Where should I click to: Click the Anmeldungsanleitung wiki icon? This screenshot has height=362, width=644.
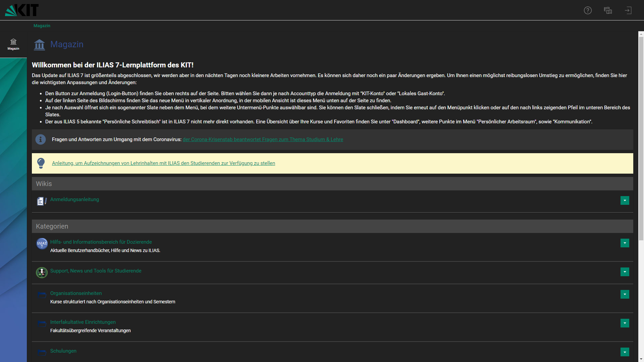42,201
